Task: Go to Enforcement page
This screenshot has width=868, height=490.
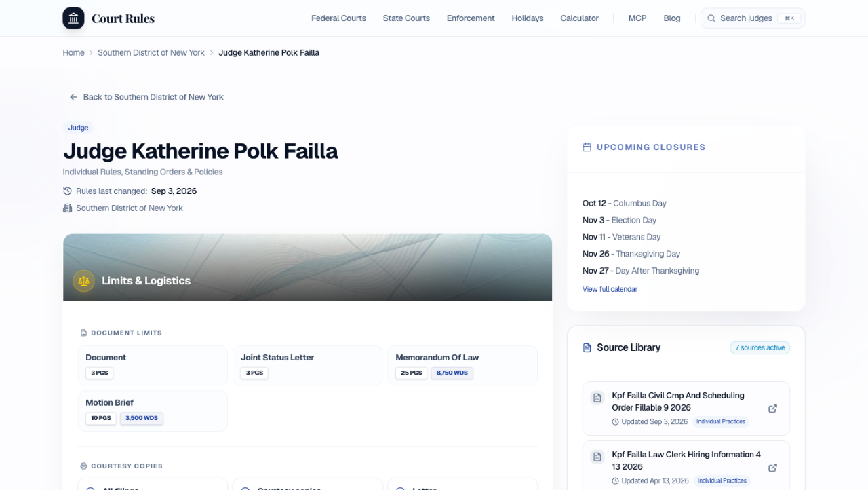Action: point(471,18)
